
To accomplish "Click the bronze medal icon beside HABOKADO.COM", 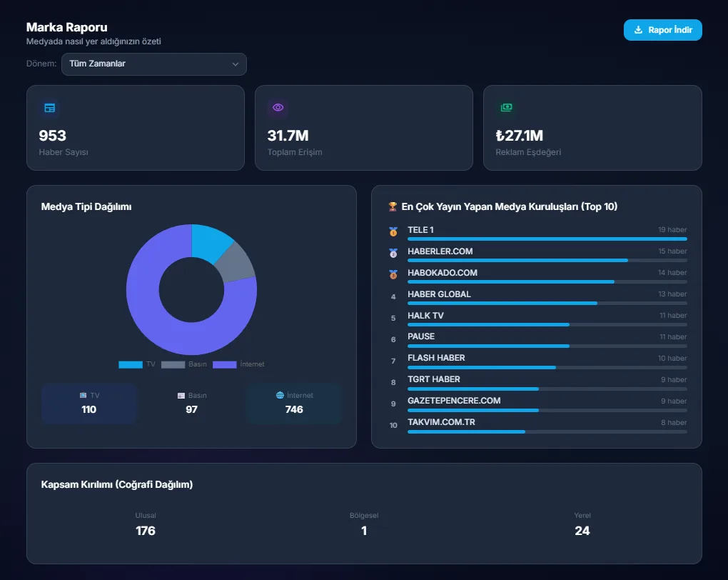I will click(393, 274).
